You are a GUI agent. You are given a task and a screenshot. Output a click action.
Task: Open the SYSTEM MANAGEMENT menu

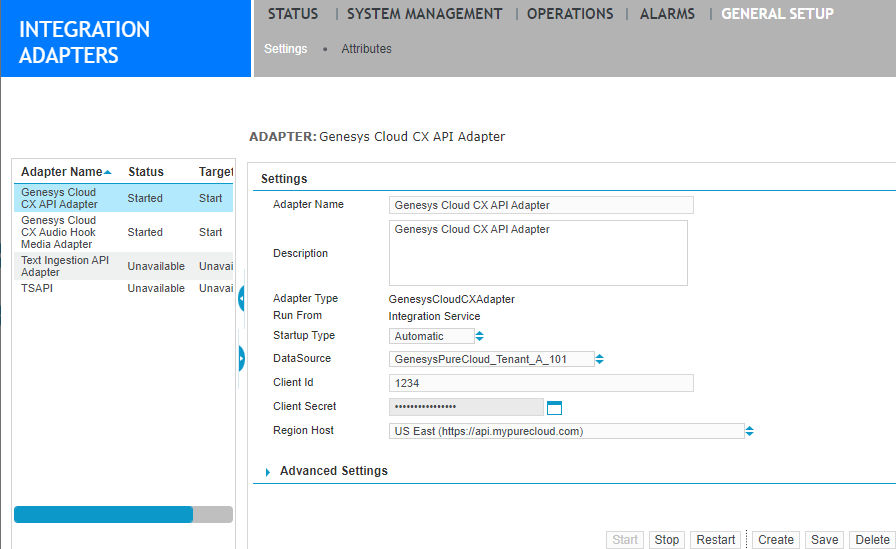(425, 14)
